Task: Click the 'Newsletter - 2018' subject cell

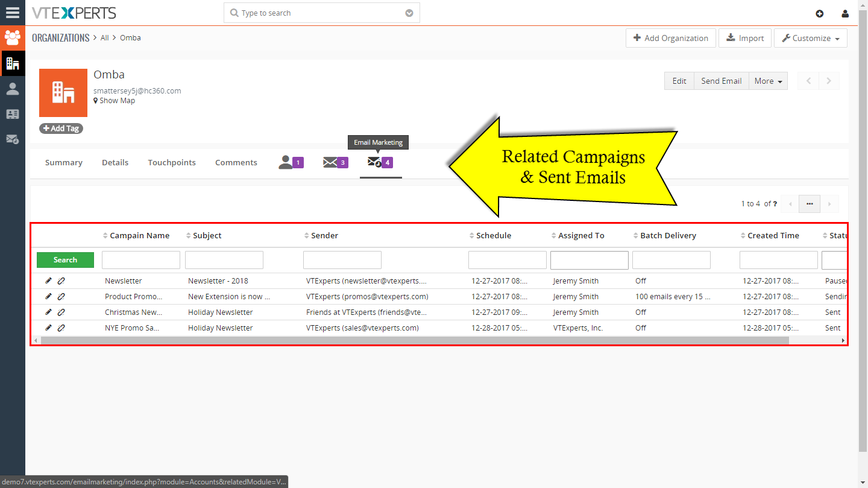Action: [x=218, y=280]
